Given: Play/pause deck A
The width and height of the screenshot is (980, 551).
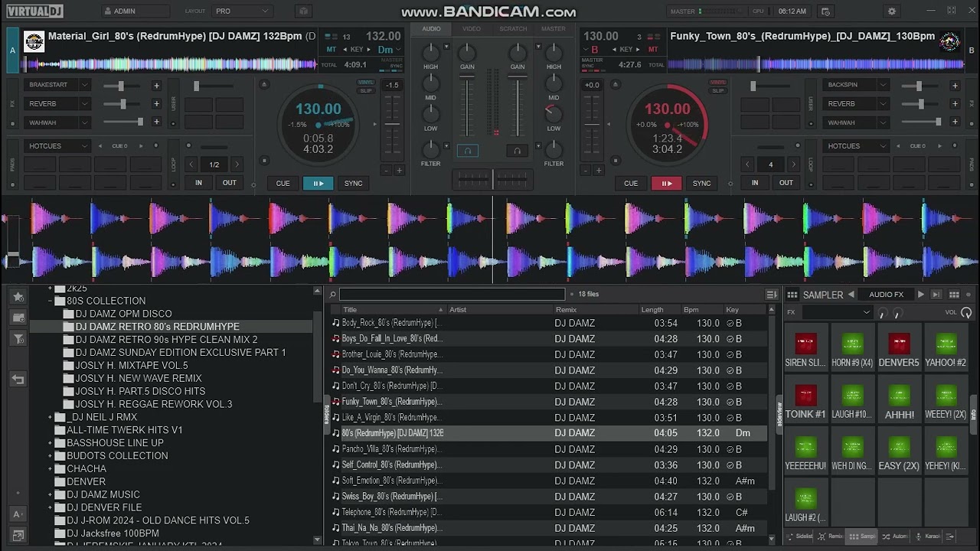Looking at the screenshot, I should click(318, 183).
